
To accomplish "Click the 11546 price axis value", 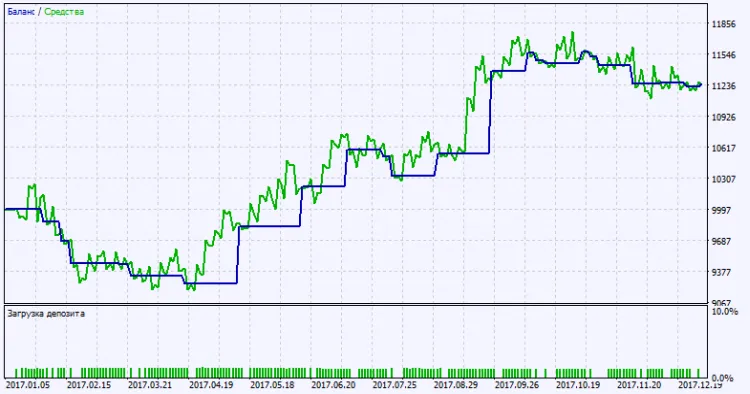I will (724, 55).
